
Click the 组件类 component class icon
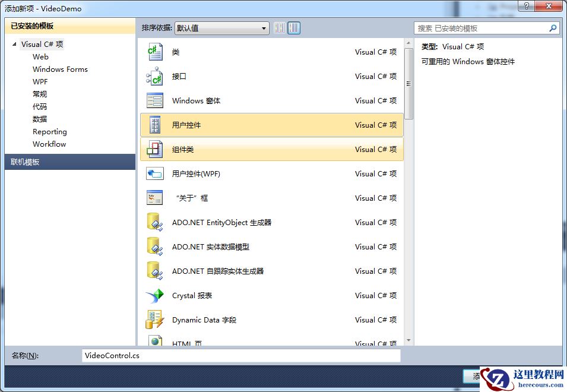click(x=155, y=149)
